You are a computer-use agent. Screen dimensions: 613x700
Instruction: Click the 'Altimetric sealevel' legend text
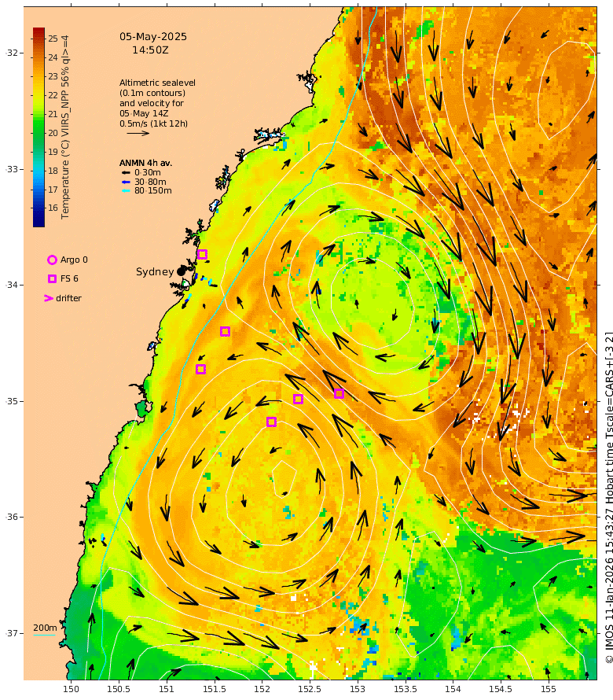click(157, 83)
